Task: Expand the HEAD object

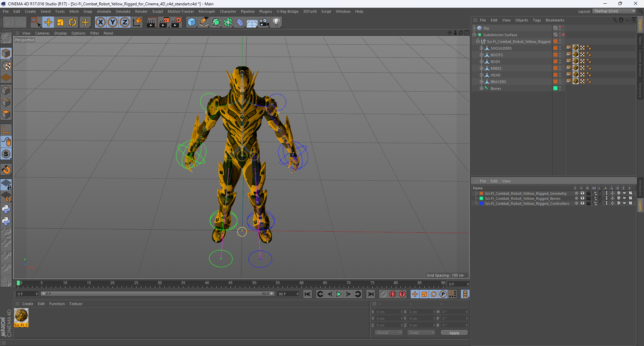Action: click(481, 75)
